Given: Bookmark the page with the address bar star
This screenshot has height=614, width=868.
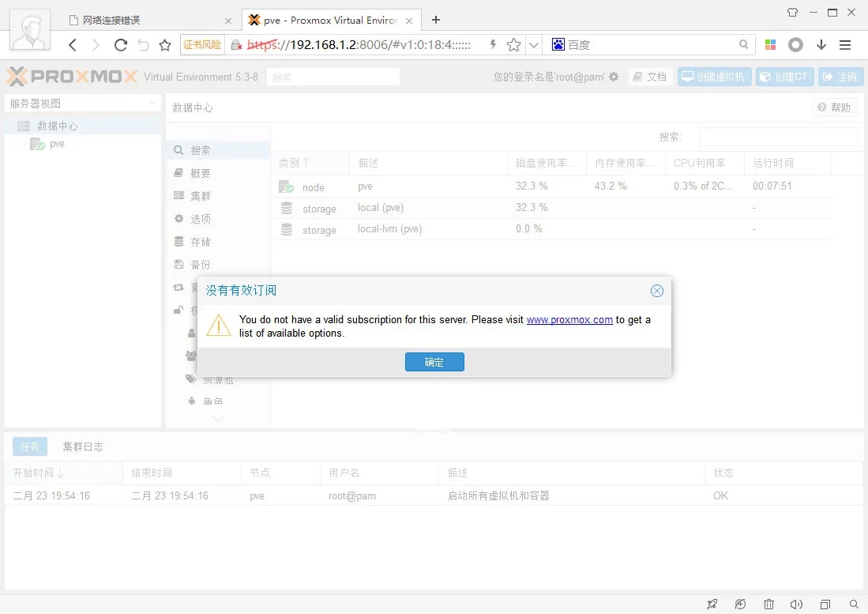Looking at the screenshot, I should click(x=513, y=45).
